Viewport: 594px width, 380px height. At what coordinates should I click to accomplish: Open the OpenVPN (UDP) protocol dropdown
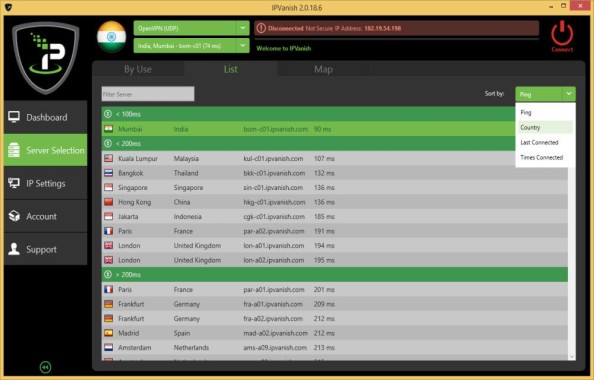tap(242, 28)
